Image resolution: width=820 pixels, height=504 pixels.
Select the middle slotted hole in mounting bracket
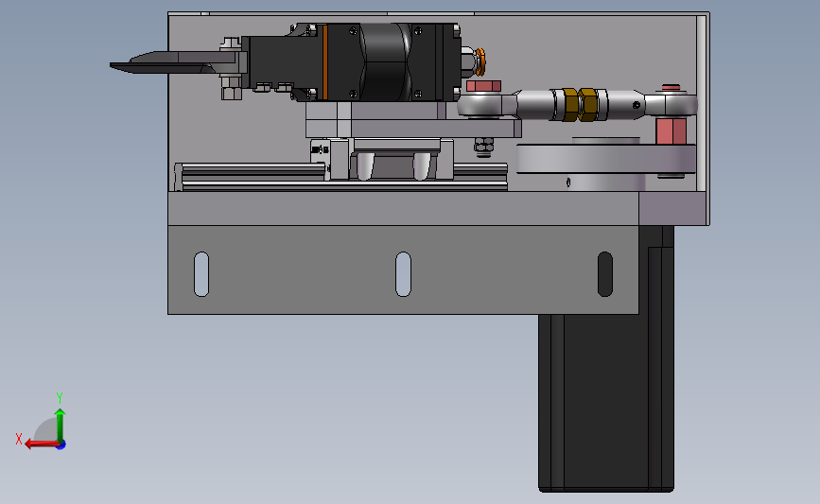coord(403,274)
